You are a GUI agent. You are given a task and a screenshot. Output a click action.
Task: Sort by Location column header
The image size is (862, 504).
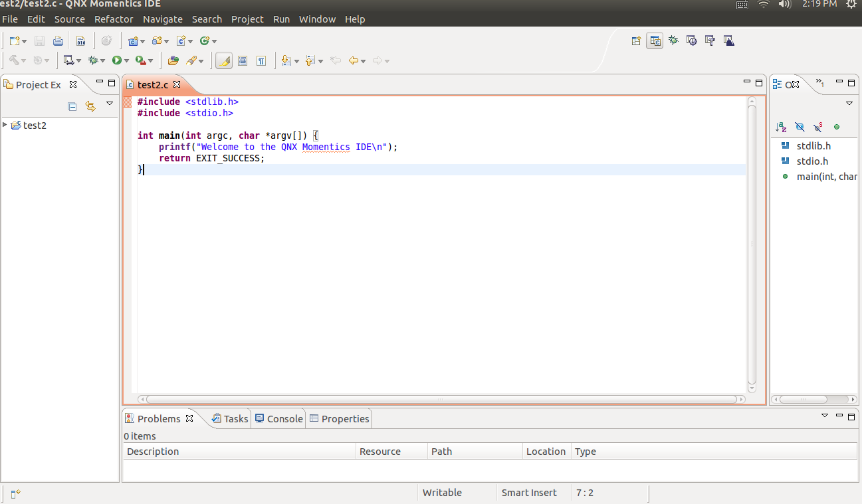pyautogui.click(x=547, y=451)
